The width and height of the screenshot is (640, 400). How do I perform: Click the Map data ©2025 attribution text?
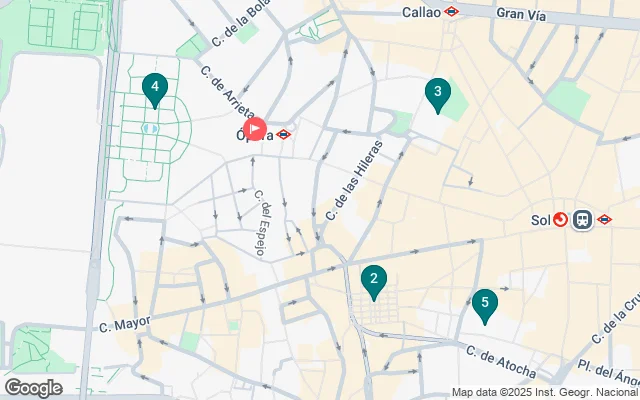545,393
